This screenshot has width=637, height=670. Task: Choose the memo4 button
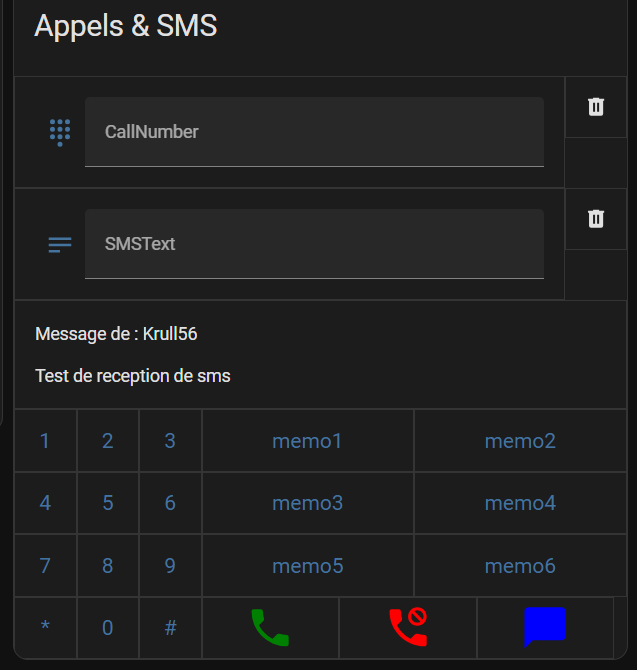coord(520,503)
